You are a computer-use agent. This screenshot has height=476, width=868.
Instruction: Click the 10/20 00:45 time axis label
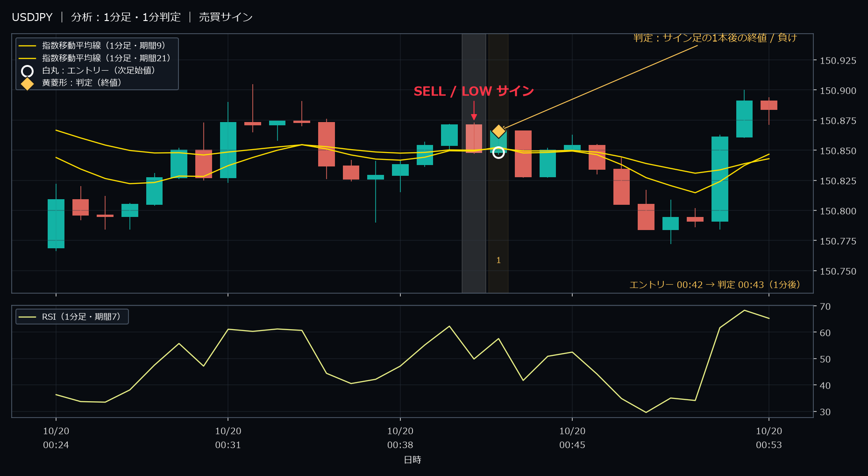(x=572, y=438)
